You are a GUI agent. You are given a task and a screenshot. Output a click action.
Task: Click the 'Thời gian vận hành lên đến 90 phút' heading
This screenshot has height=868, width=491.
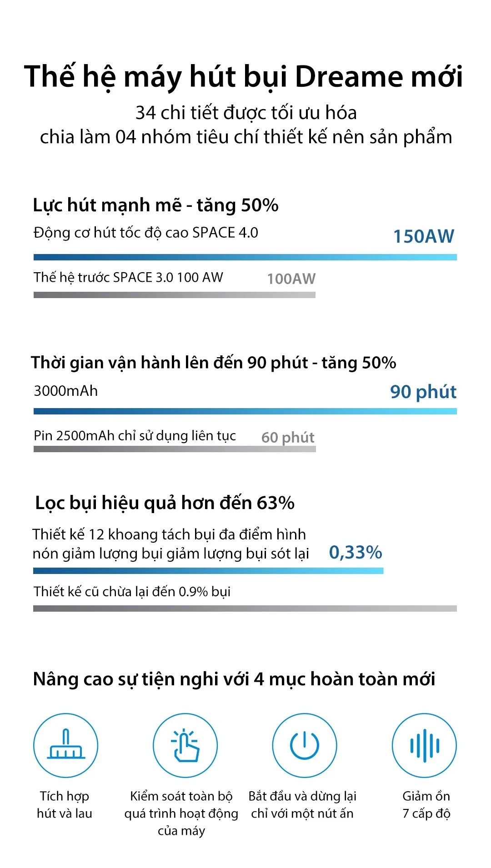point(213,363)
